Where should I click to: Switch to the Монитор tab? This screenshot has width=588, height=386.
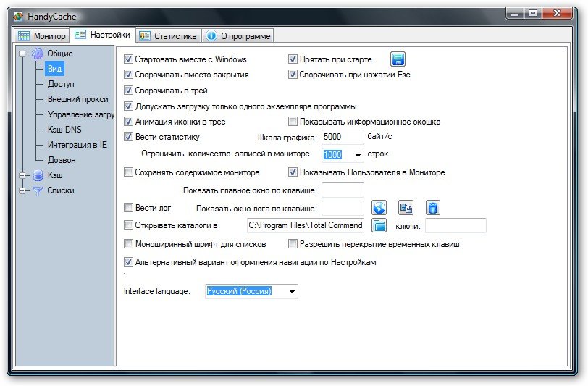pyautogui.click(x=42, y=35)
